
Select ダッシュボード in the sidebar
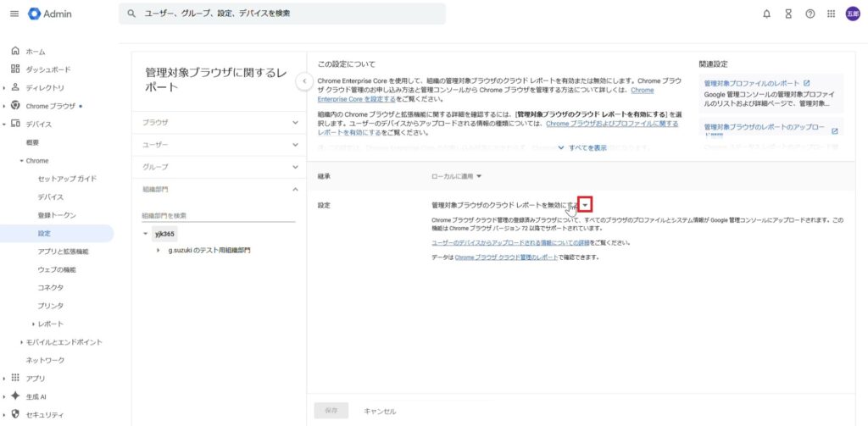tap(48, 69)
